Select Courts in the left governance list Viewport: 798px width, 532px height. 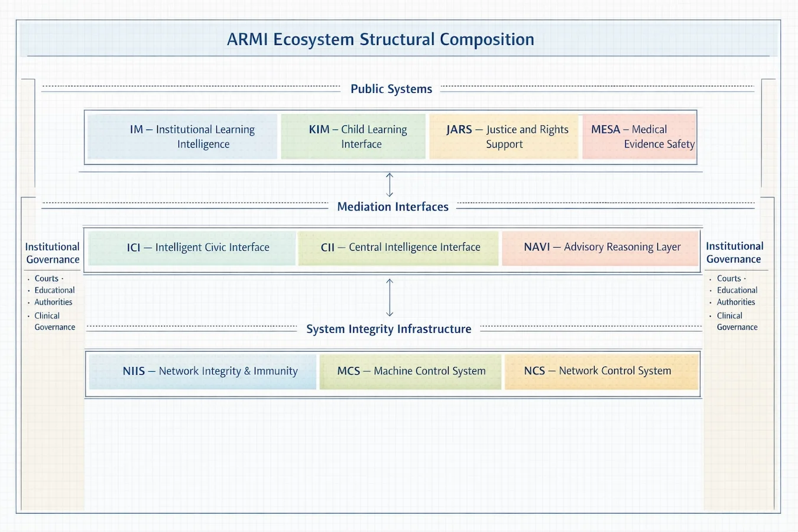click(47, 278)
